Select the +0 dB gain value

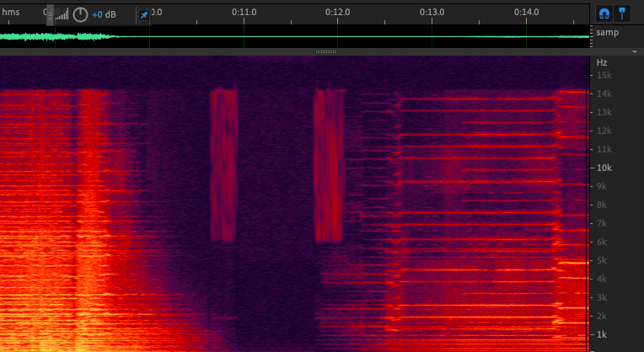[105, 15]
